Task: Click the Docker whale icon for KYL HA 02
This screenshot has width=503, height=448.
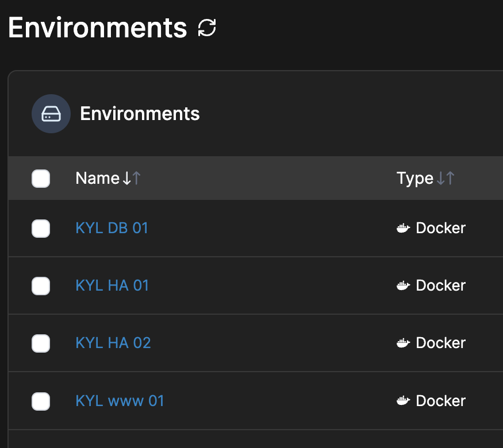Action: point(403,343)
